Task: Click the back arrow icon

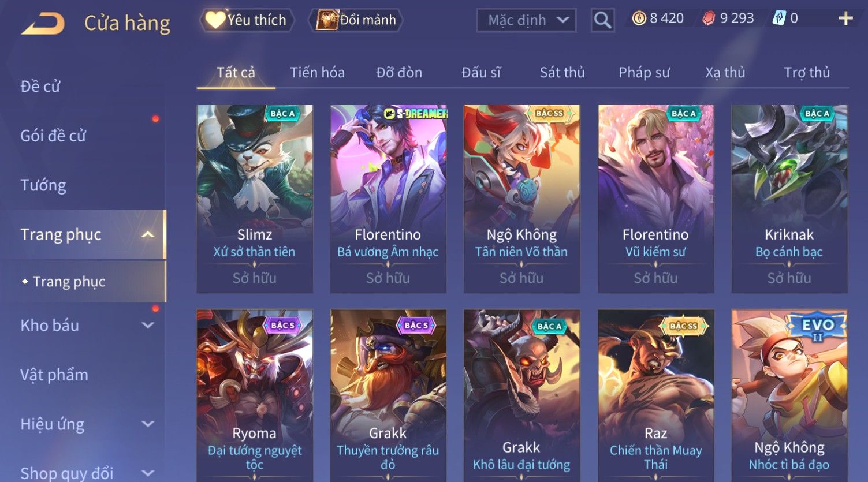Action: [43, 23]
